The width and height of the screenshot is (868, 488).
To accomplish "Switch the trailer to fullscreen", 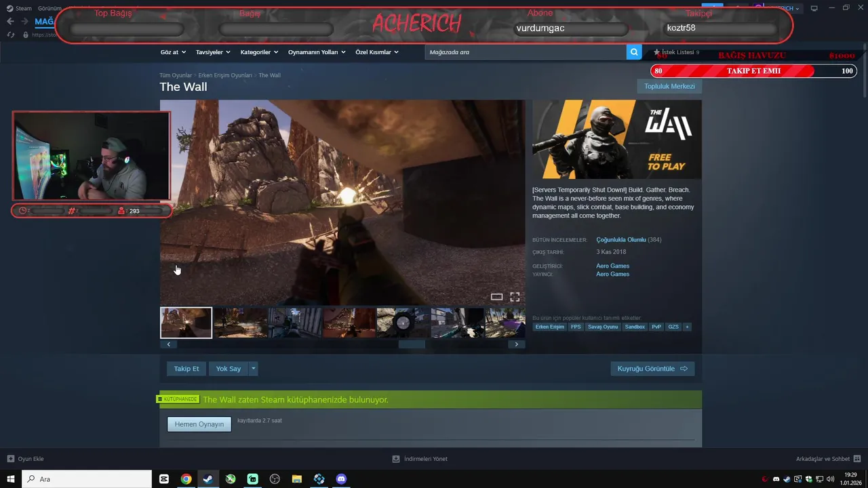I will [515, 297].
